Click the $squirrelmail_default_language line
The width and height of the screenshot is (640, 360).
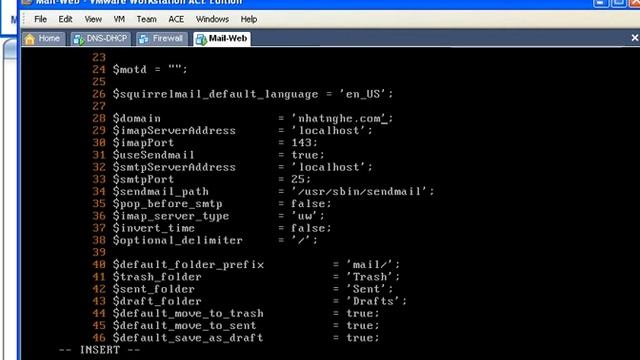(253, 94)
